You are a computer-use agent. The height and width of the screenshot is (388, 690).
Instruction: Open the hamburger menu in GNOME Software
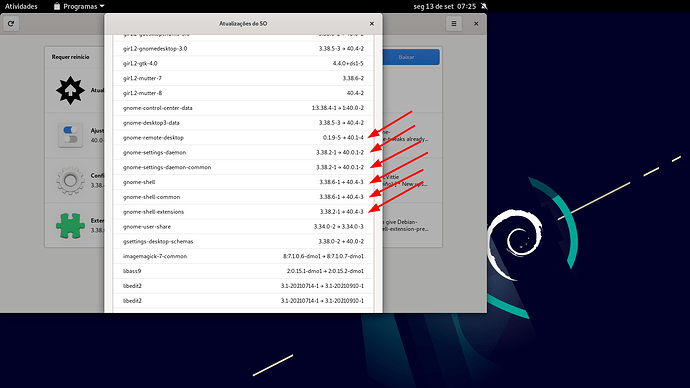click(454, 24)
